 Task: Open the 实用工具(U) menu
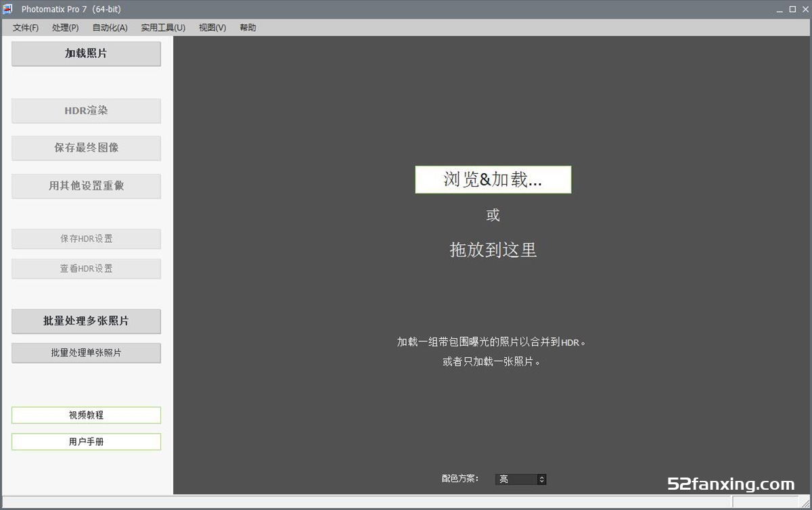(x=163, y=28)
